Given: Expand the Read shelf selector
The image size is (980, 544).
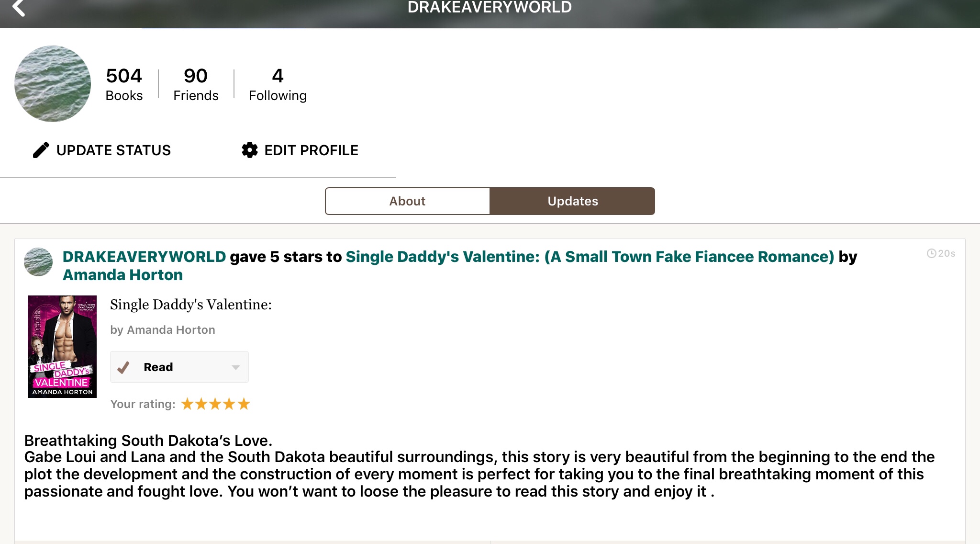Looking at the screenshot, I should (x=179, y=367).
